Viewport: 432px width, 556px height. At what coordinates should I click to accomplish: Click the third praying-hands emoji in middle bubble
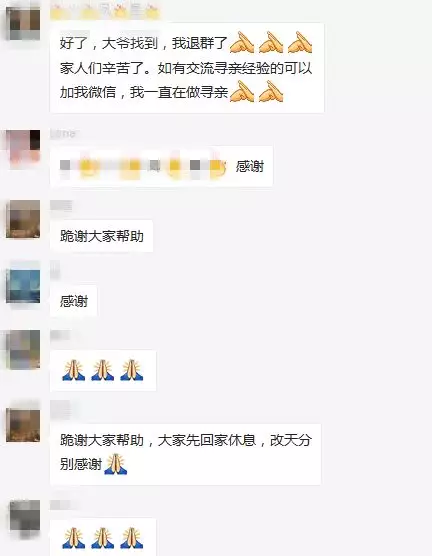(x=132, y=370)
